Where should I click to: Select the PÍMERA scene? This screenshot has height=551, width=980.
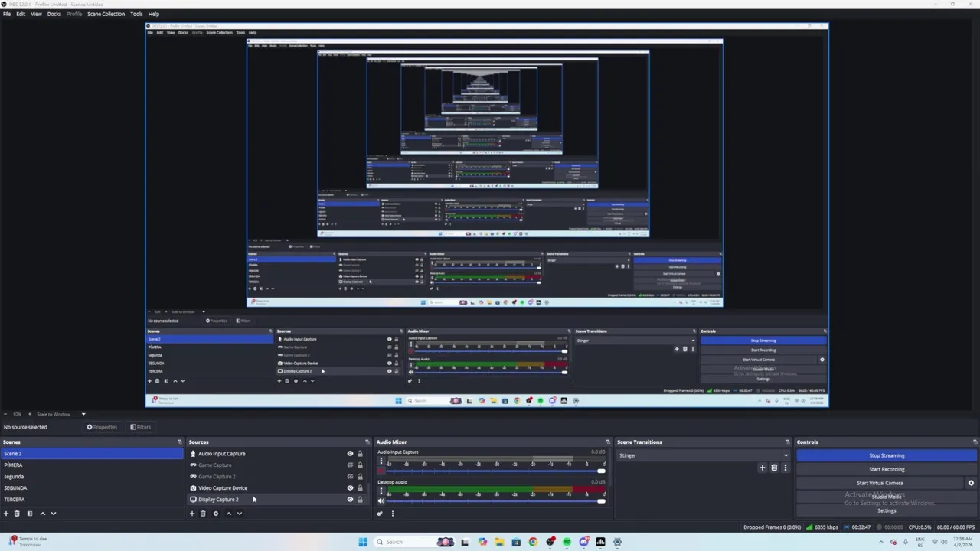pyautogui.click(x=92, y=465)
